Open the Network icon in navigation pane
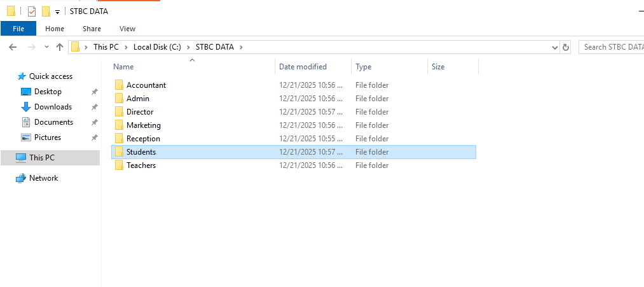Image resolution: width=644 pixels, height=287 pixels. tap(43, 178)
